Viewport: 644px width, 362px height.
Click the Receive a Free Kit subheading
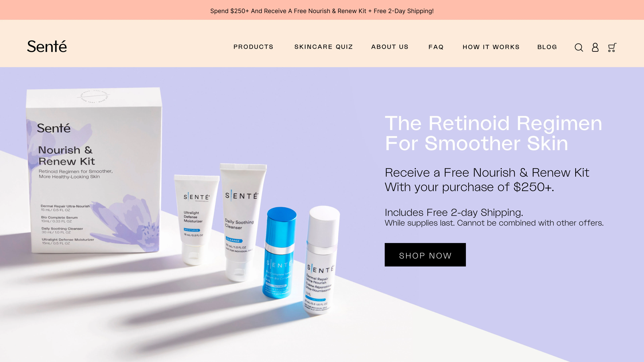pyautogui.click(x=487, y=180)
